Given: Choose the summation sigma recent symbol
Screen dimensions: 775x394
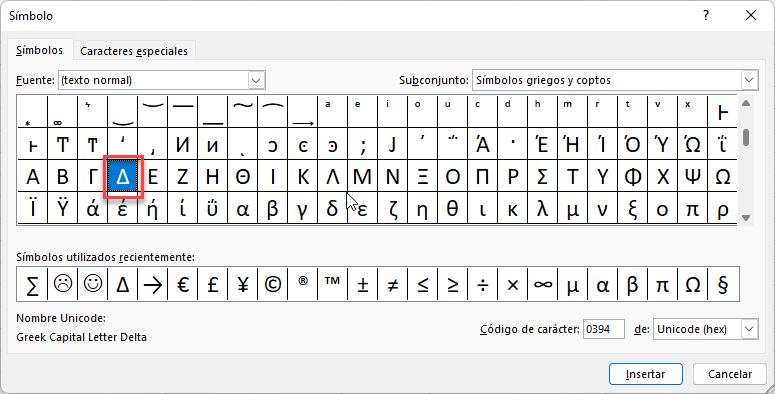Looking at the screenshot, I should click(33, 284).
